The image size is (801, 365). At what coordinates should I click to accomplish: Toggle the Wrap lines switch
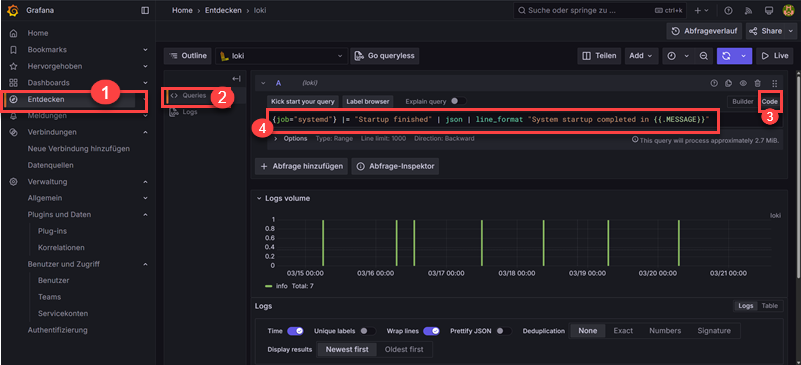(x=432, y=331)
